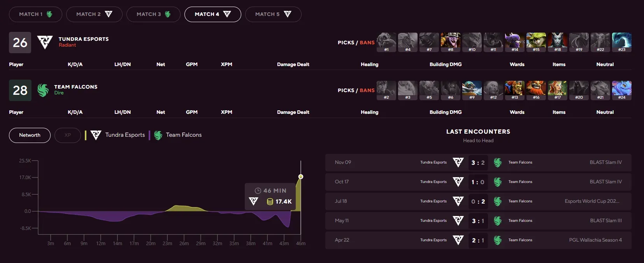This screenshot has height=263, width=644.
Task: Switch graph to XP view
Action: click(x=68, y=135)
